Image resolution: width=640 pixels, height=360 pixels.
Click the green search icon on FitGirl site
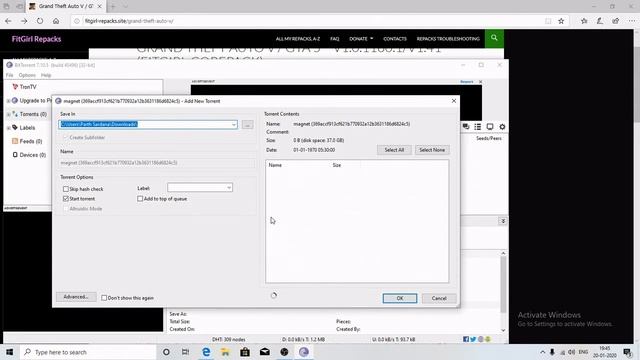click(494, 38)
